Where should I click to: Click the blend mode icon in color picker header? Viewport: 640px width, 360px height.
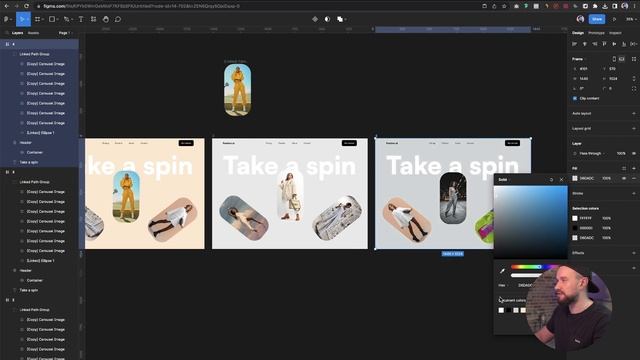click(551, 180)
